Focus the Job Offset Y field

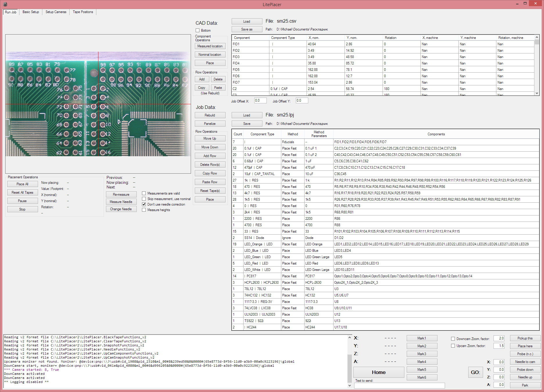point(302,101)
